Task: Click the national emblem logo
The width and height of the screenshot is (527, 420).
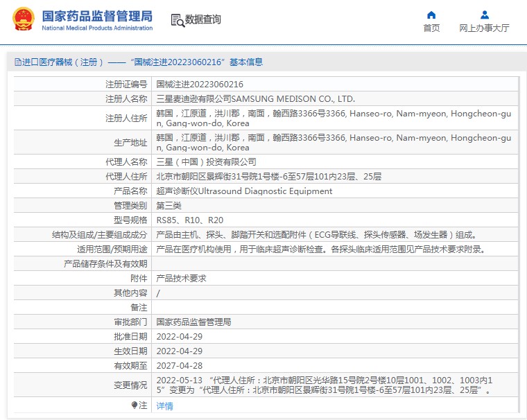Action: tap(24, 19)
